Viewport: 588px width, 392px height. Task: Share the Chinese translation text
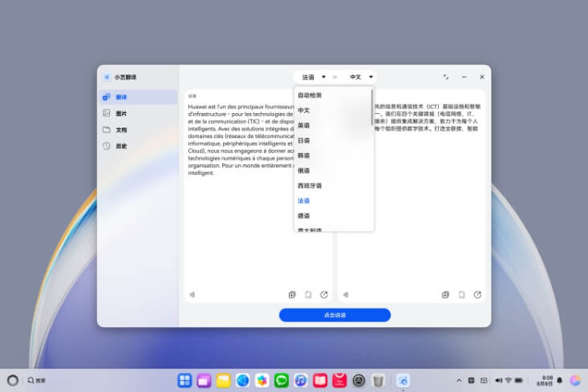click(x=477, y=294)
